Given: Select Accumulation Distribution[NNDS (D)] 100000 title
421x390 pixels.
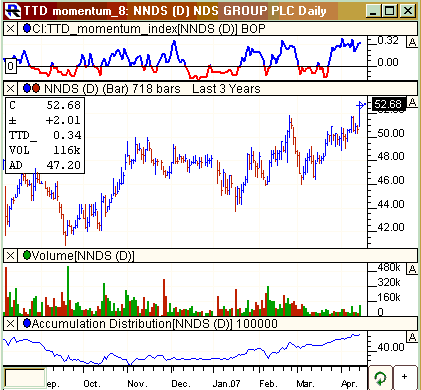Looking at the screenshot, I should pos(154,324).
